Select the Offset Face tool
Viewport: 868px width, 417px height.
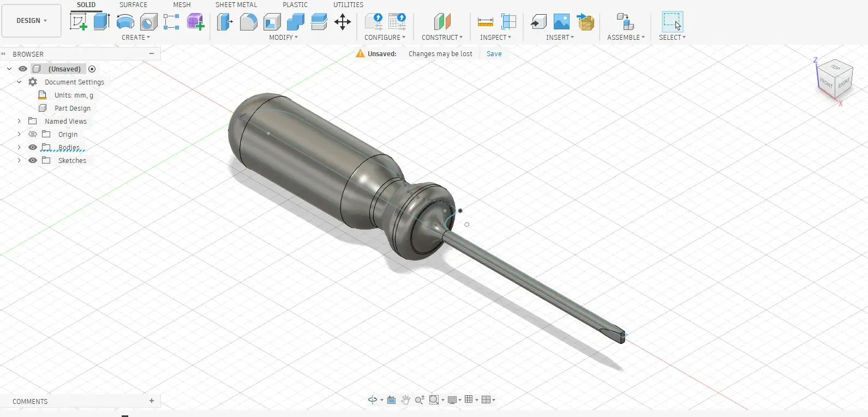pos(319,22)
